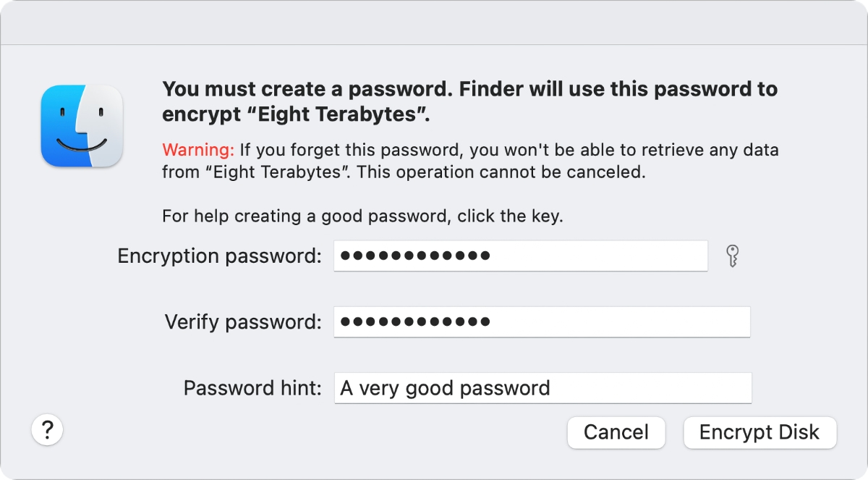Focus the Verify password field
Screen dimensions: 868x480
click(542, 321)
